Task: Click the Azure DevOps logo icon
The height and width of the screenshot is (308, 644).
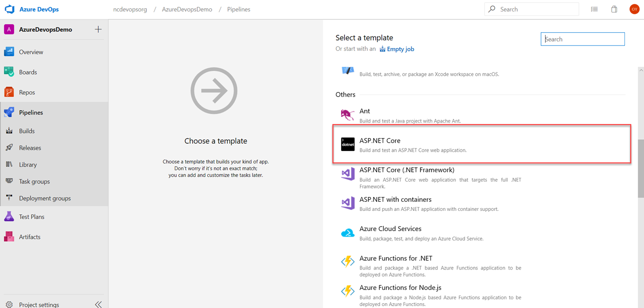Action: (10, 9)
